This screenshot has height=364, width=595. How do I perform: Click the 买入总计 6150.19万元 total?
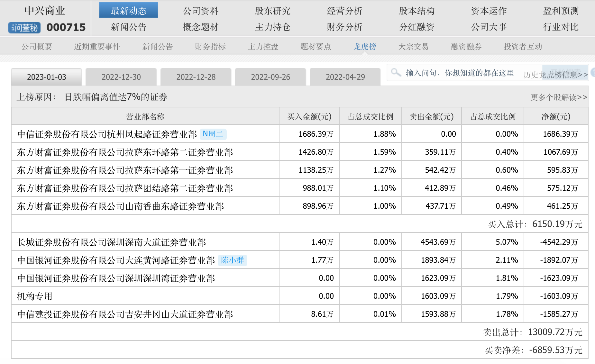click(535, 224)
